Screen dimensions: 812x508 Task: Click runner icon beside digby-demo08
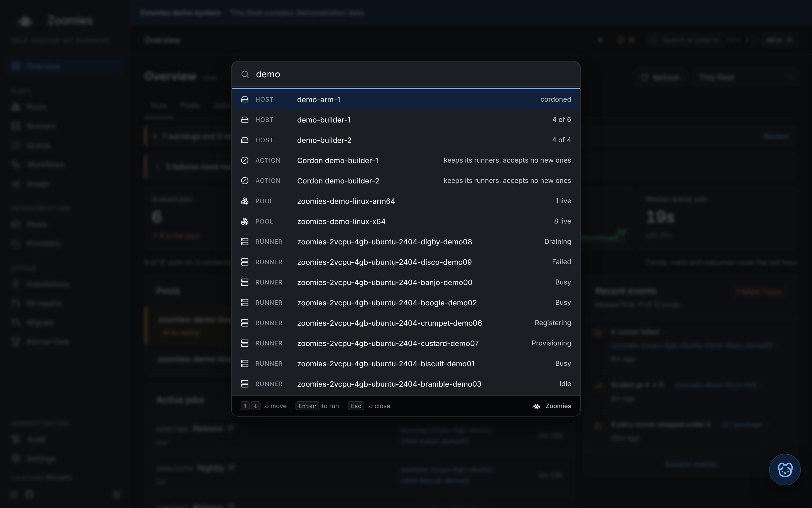(x=245, y=242)
